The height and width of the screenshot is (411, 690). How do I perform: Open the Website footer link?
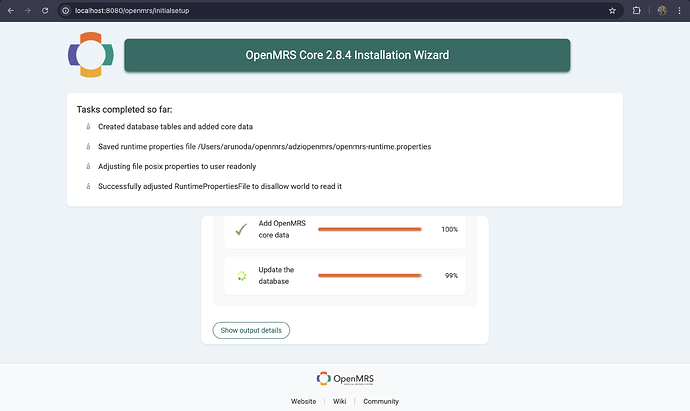coord(303,401)
